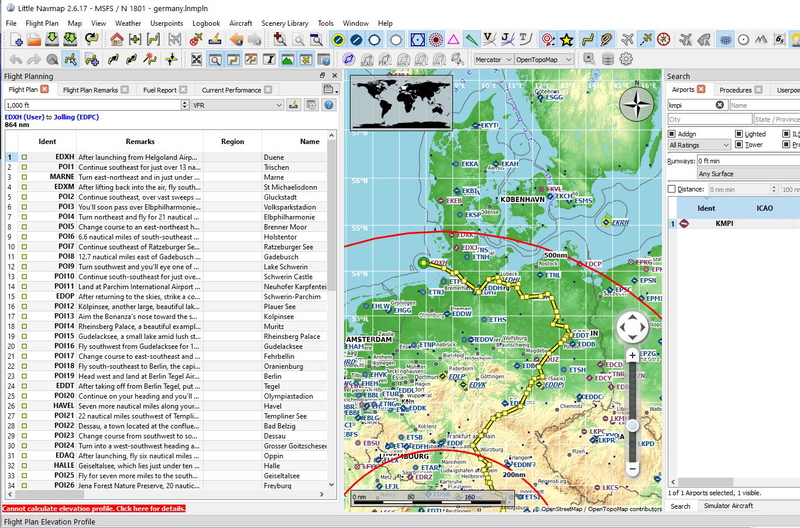Open the Userpoints menu
This screenshot has width=800, height=528.
166,23
